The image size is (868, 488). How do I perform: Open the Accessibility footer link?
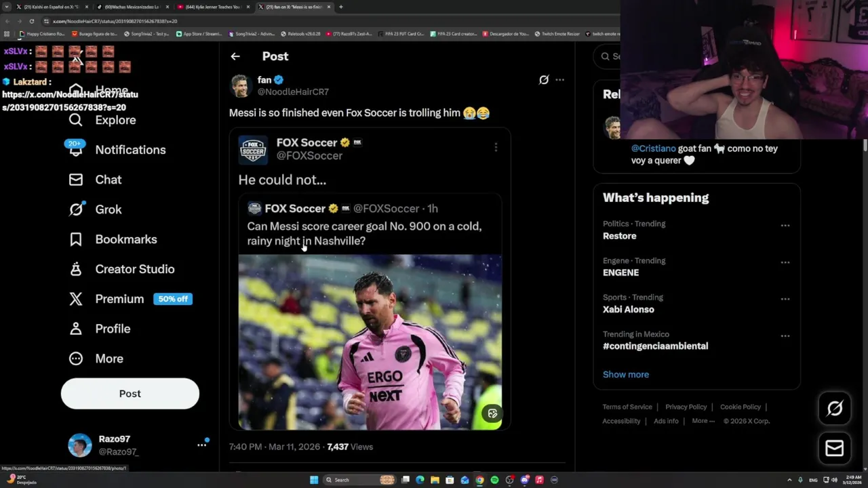(x=621, y=421)
